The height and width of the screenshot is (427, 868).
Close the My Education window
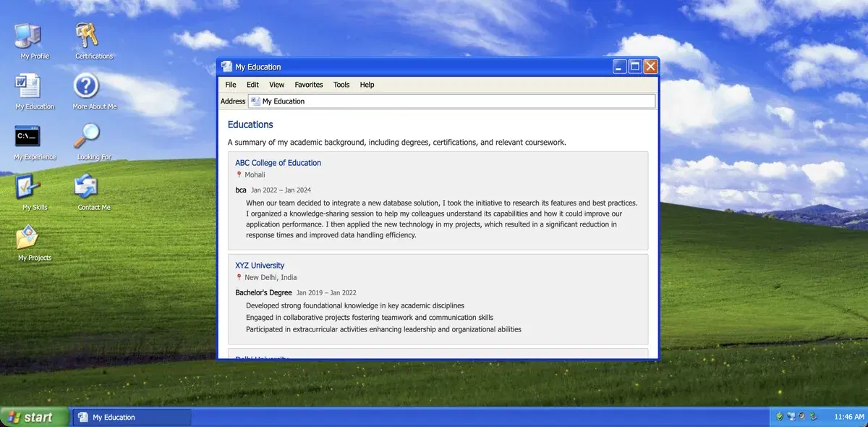coord(650,67)
